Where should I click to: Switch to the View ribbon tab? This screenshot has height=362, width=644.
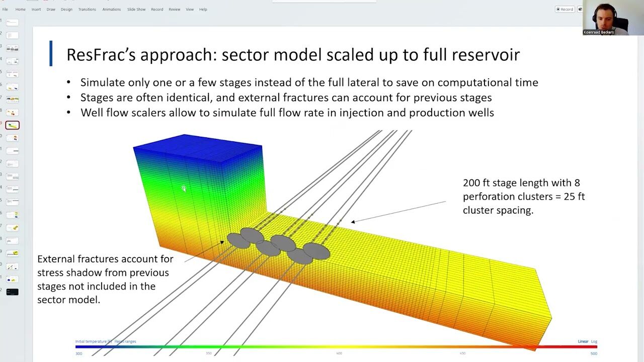190,9
